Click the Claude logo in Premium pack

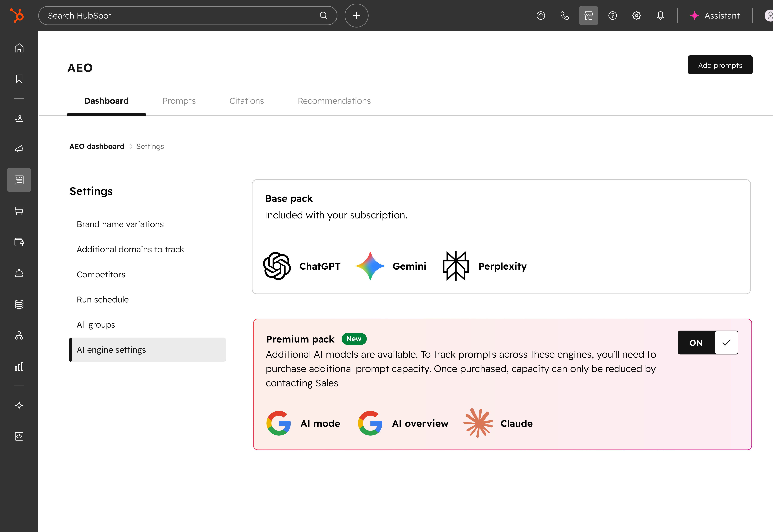(478, 423)
